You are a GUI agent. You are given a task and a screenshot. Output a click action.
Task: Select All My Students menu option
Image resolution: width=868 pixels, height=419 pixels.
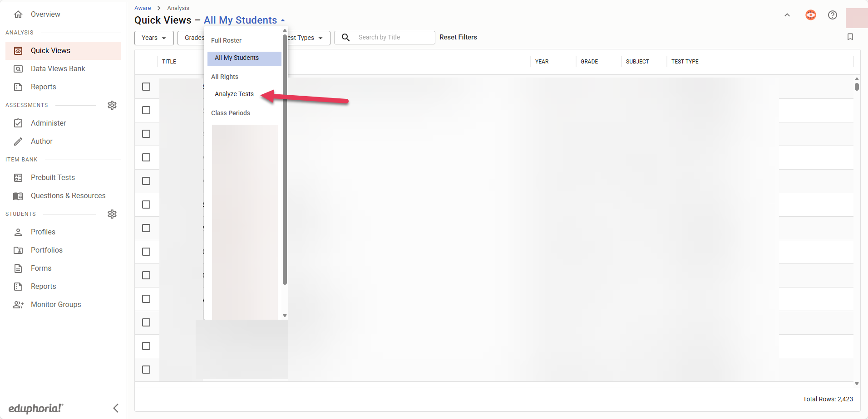237,58
